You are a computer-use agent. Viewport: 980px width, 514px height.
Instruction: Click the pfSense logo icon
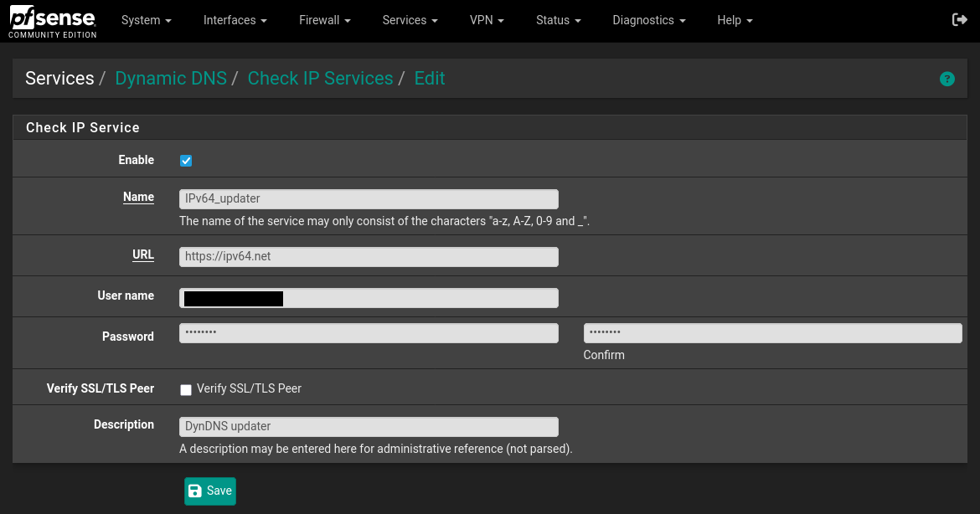52,20
